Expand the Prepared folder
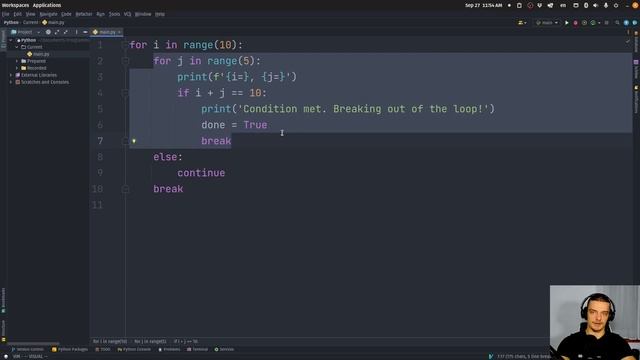 (x=17, y=61)
